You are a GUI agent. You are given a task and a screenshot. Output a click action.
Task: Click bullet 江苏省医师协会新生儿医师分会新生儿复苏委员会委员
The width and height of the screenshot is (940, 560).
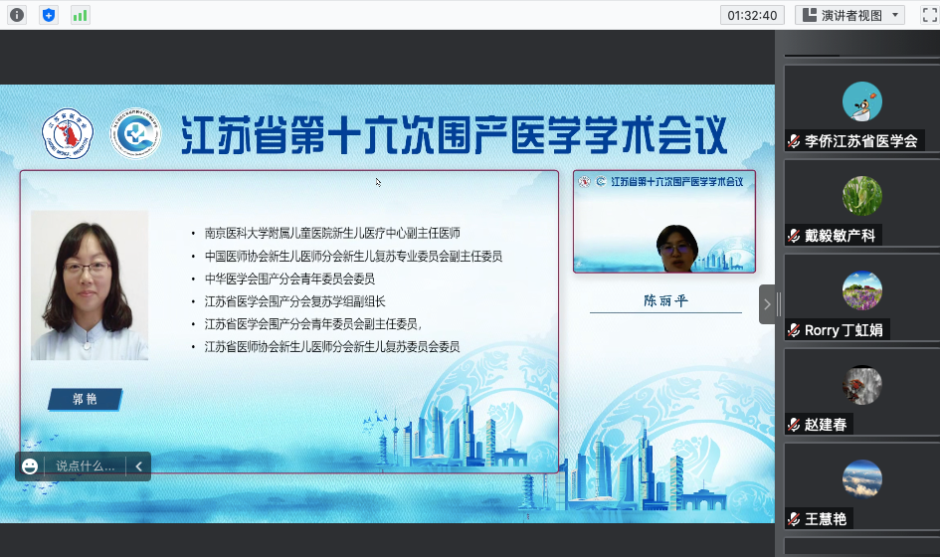point(332,346)
